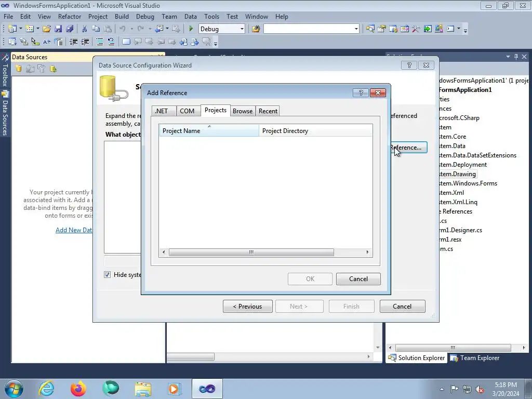The width and height of the screenshot is (532, 399).
Task: Cancel the Add Reference dialog
Action: [x=358, y=278]
